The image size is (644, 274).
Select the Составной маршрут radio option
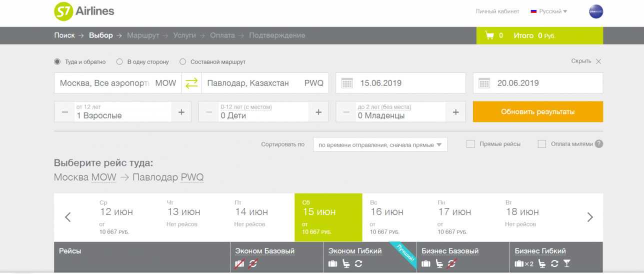pos(182,62)
